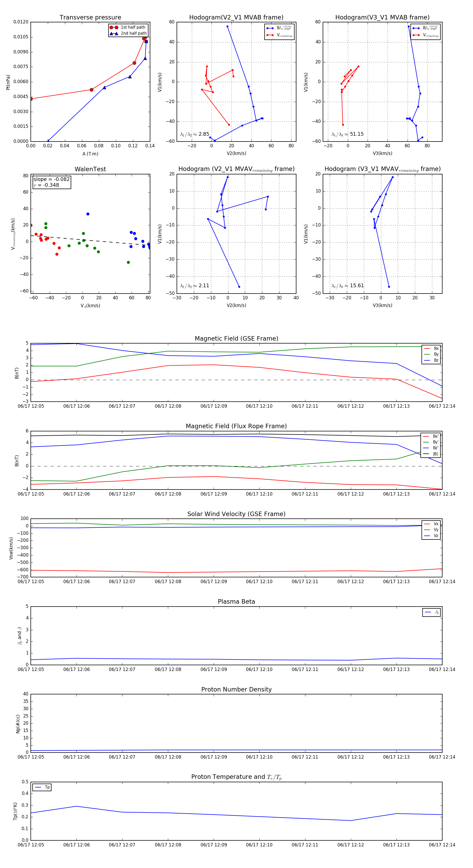Image resolution: width=473 pixels, height=868 pixels.
Task: Select the βp legend entry in Plasma Beta
Action: (431, 612)
